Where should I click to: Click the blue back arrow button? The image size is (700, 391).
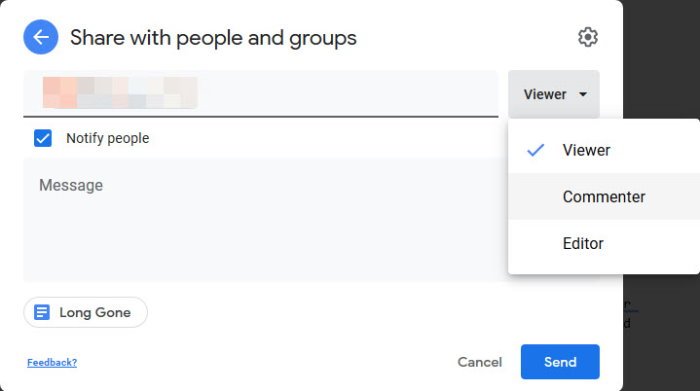(x=41, y=37)
